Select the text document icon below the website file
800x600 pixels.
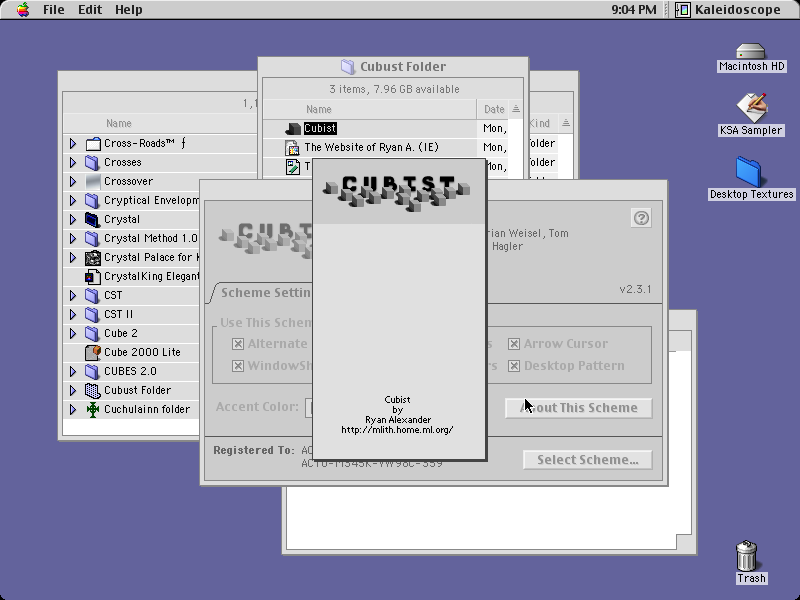[x=293, y=167]
